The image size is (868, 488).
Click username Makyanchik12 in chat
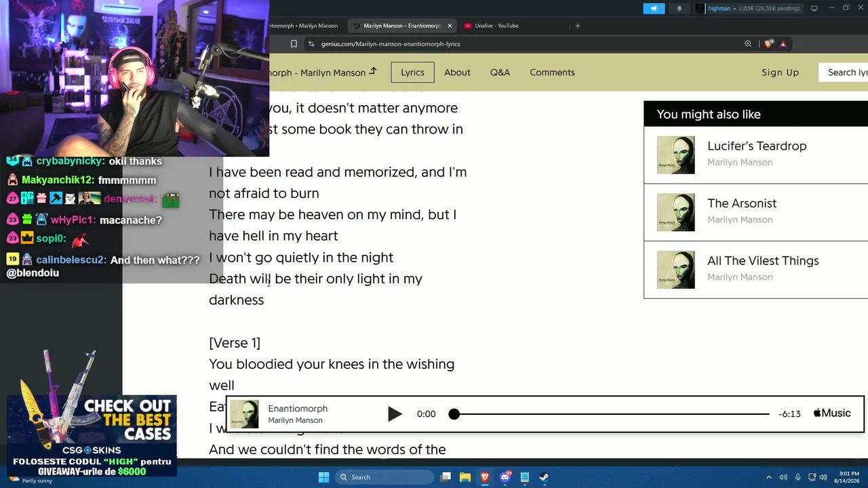[x=58, y=180]
